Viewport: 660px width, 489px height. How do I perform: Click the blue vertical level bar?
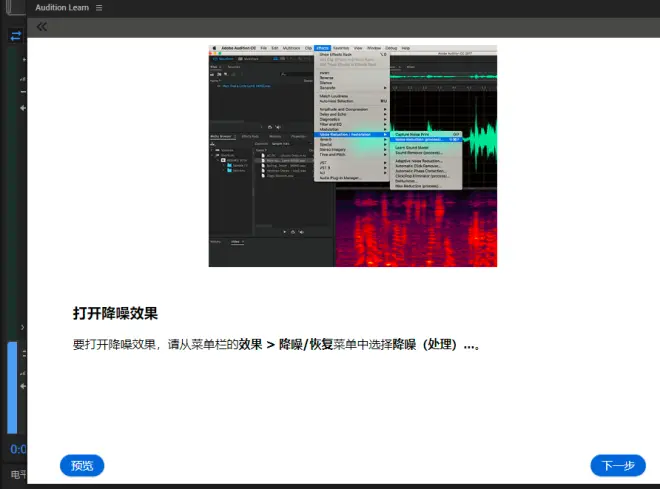pos(12,388)
